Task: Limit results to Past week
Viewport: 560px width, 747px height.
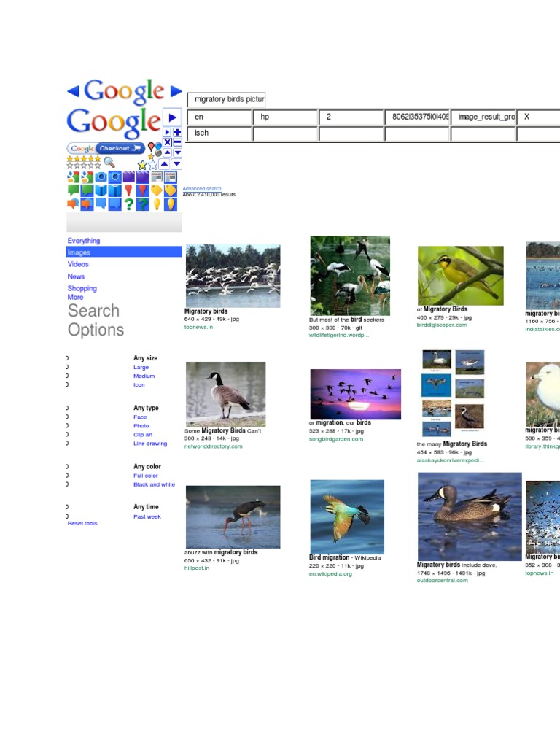Action: coord(147,516)
